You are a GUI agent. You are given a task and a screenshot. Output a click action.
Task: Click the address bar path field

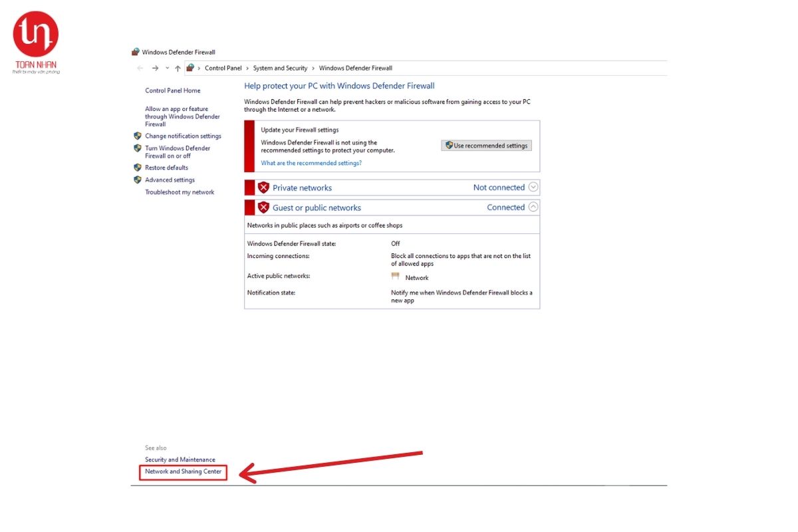426,68
